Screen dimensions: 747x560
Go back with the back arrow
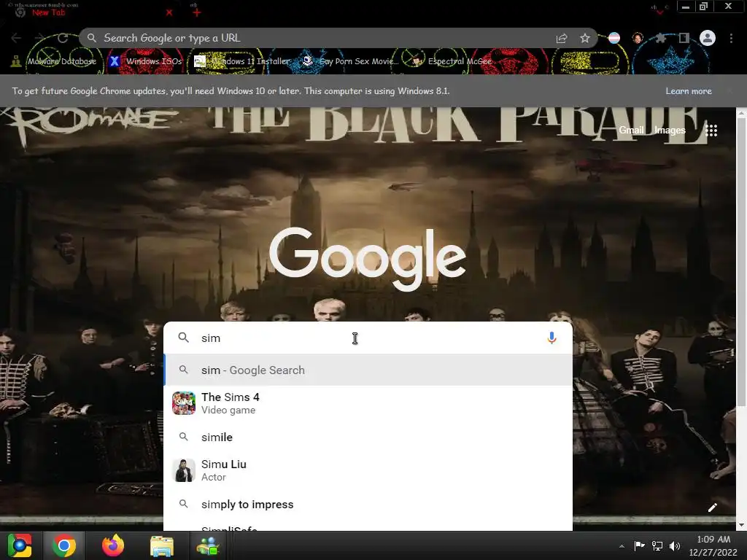pos(16,38)
